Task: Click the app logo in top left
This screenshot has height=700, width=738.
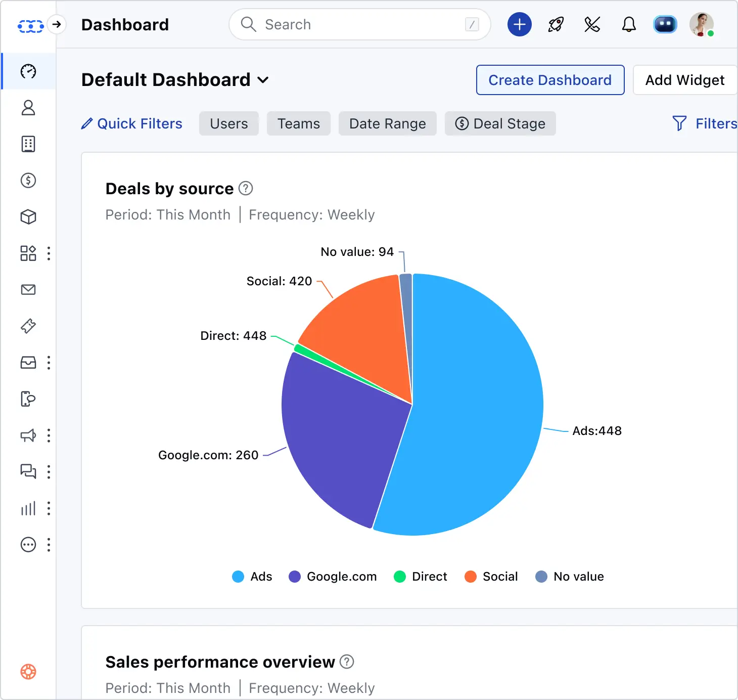Action: [31, 25]
